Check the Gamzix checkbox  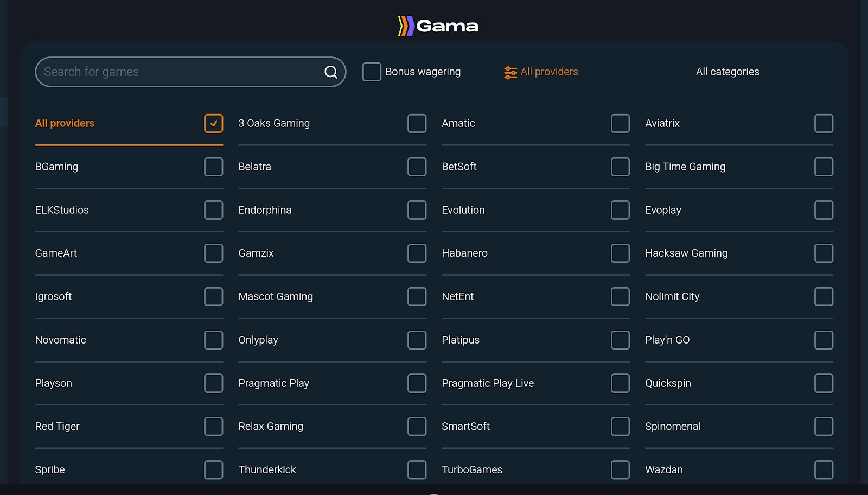417,253
